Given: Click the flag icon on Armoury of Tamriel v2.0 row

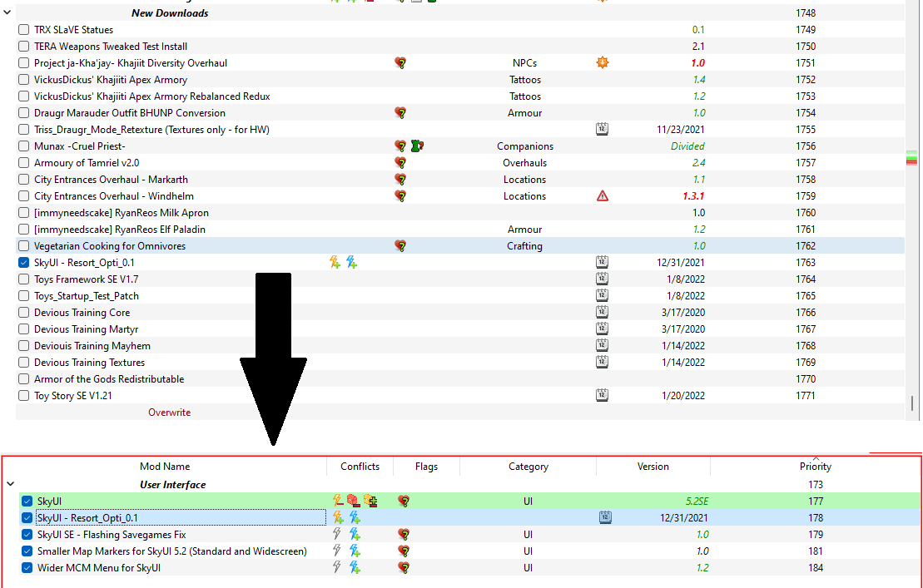Looking at the screenshot, I should 400,163.
